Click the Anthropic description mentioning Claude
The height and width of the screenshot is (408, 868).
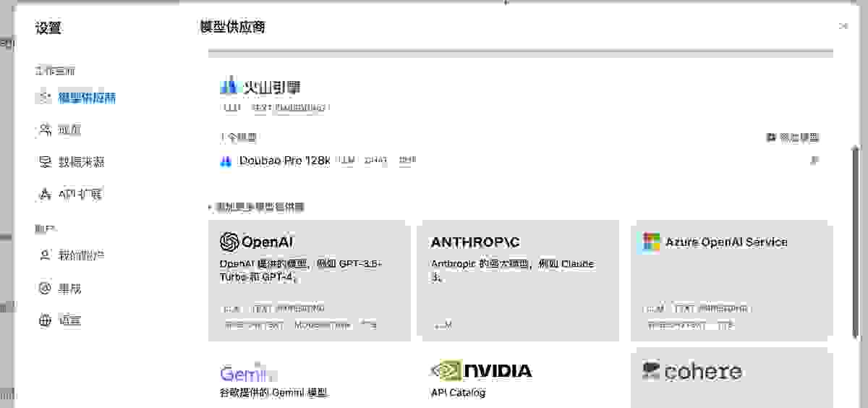point(512,270)
